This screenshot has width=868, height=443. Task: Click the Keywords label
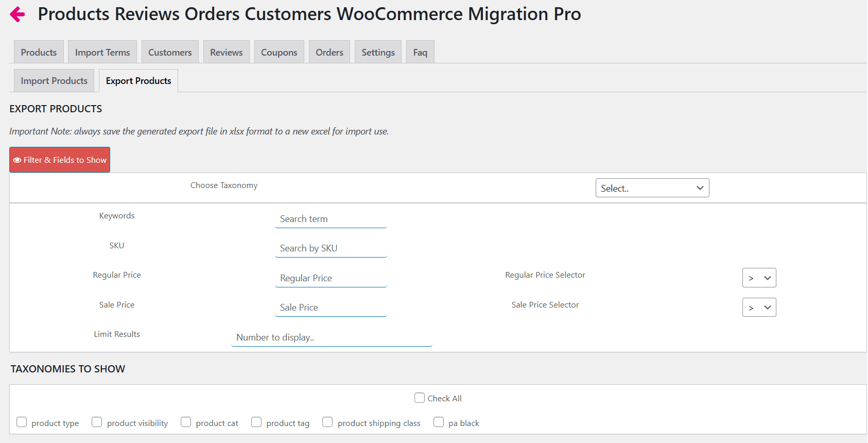pyautogui.click(x=117, y=216)
